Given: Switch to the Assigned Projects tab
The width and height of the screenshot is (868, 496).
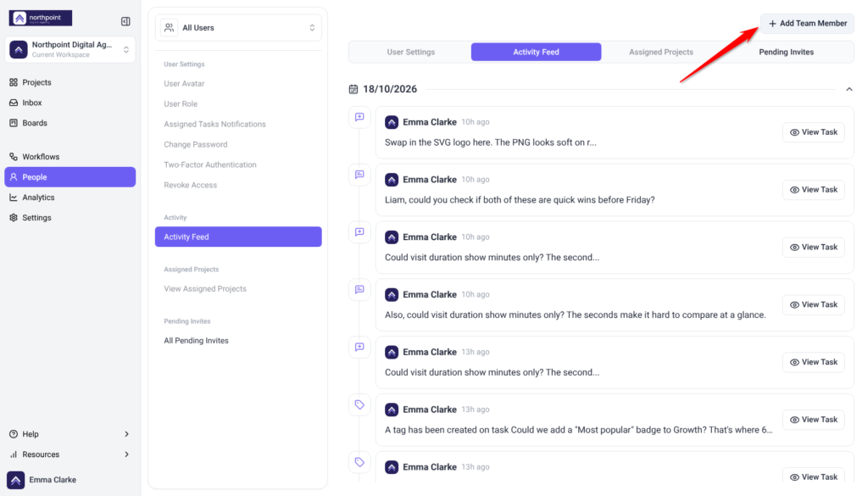Looking at the screenshot, I should click(661, 52).
